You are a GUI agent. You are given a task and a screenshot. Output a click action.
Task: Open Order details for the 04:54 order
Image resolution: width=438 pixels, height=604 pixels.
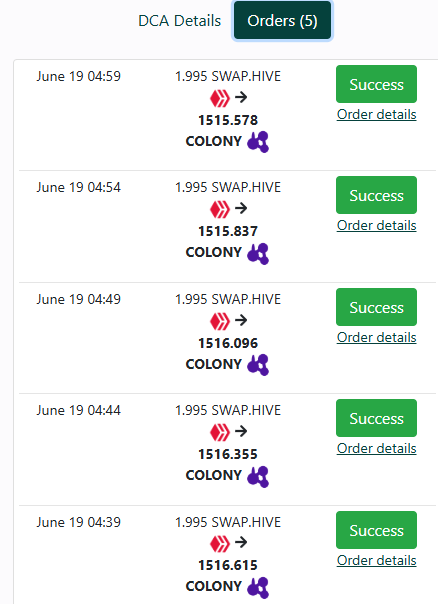pos(376,225)
